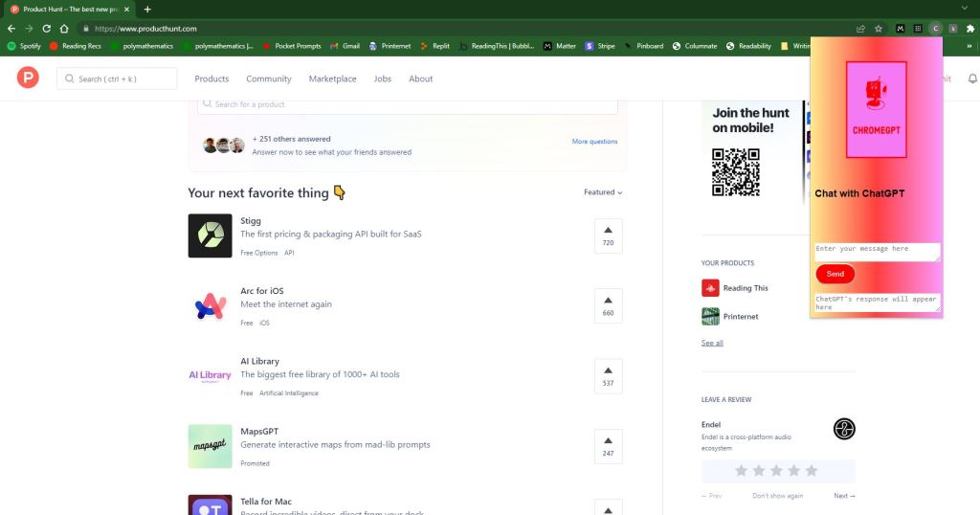Click the Product Hunt logo icon
Screen dimensions: 980x515
click(27, 78)
